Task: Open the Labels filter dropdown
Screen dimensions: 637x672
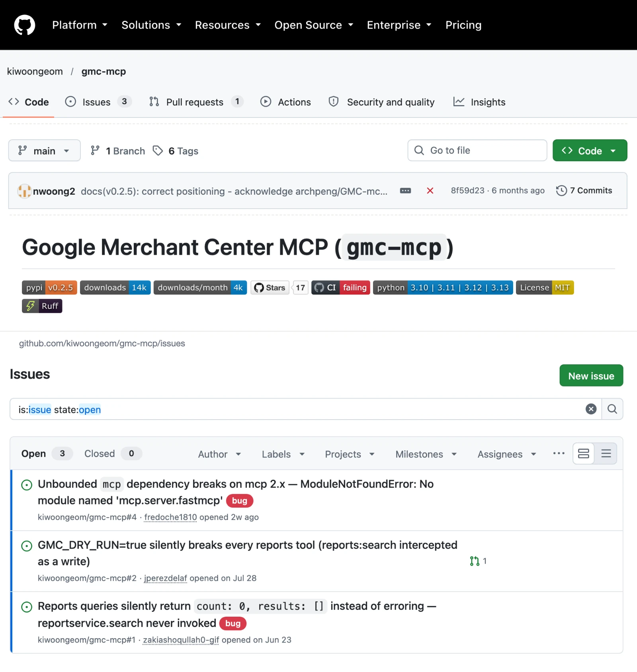Action: click(283, 454)
